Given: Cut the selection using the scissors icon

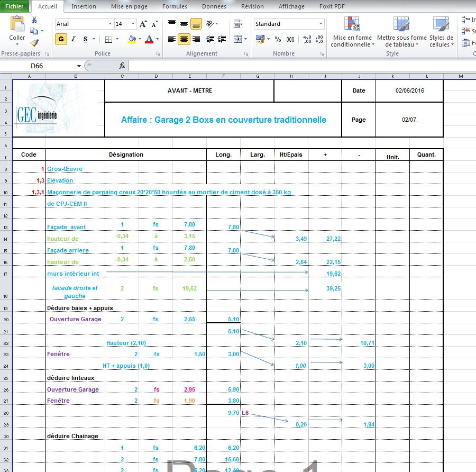Looking at the screenshot, I should click(x=34, y=19).
